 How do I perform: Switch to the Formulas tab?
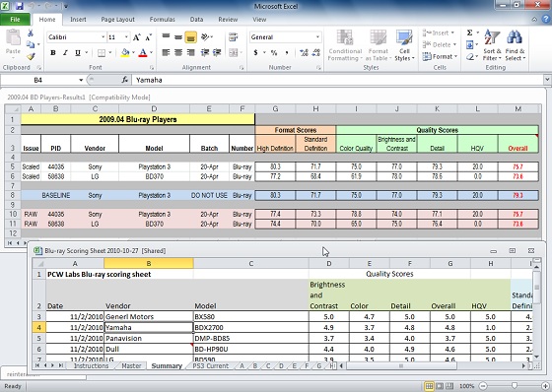162,20
